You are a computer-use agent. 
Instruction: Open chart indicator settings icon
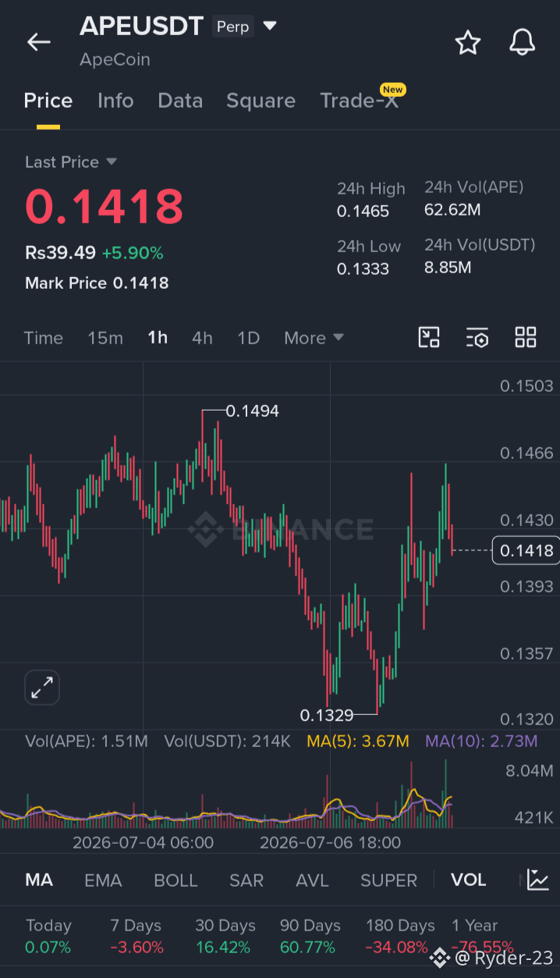tap(477, 337)
